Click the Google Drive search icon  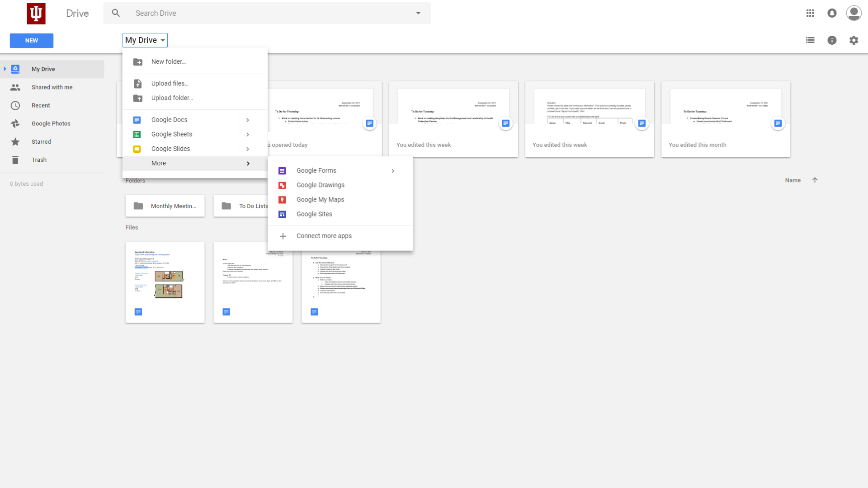[116, 13]
